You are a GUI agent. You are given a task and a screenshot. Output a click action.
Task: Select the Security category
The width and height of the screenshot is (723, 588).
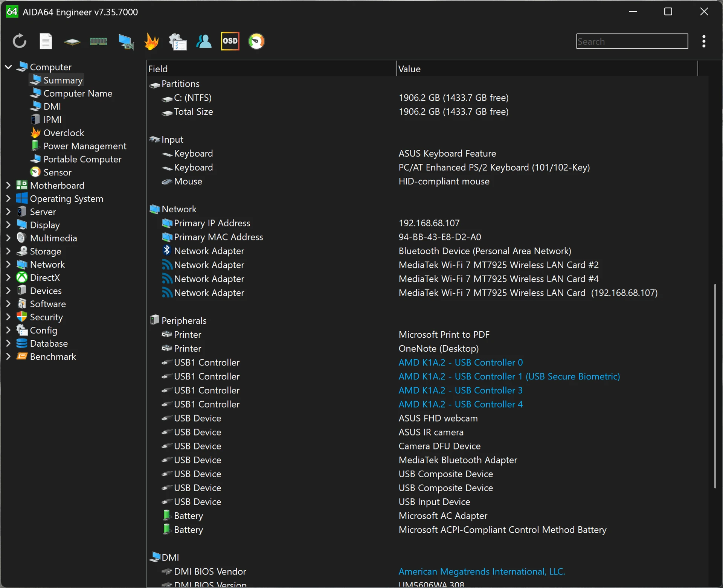pos(40,317)
